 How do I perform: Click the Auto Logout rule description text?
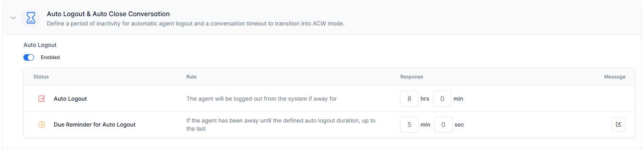[x=261, y=99]
